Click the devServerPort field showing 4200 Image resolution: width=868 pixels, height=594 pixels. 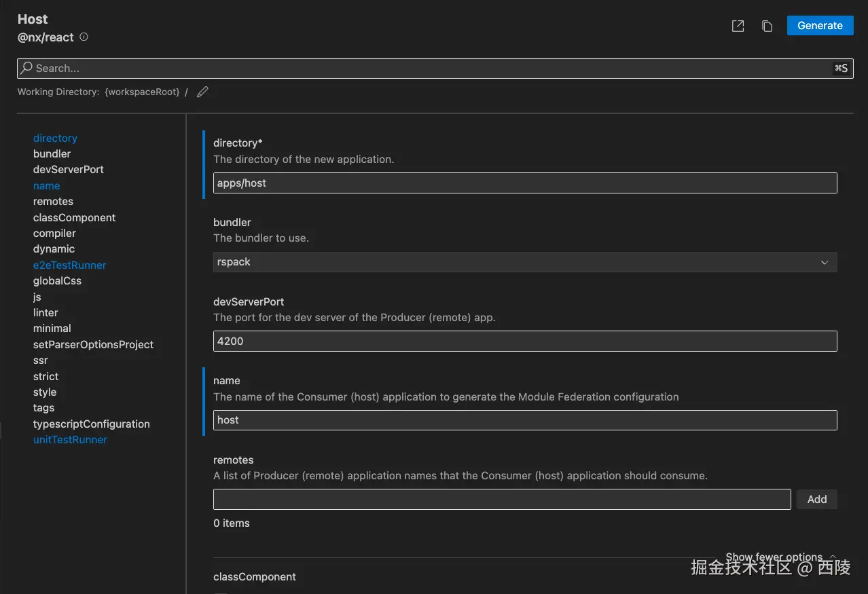click(x=524, y=341)
